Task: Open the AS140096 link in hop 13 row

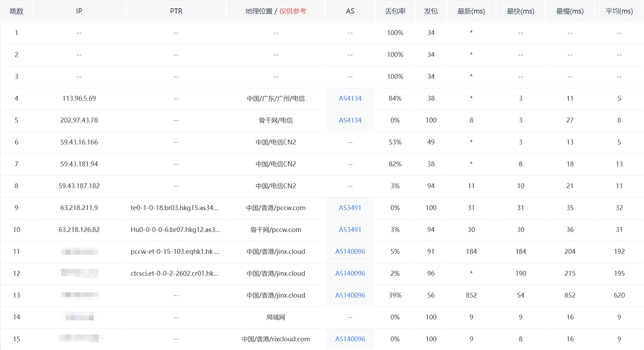Action: (x=350, y=295)
